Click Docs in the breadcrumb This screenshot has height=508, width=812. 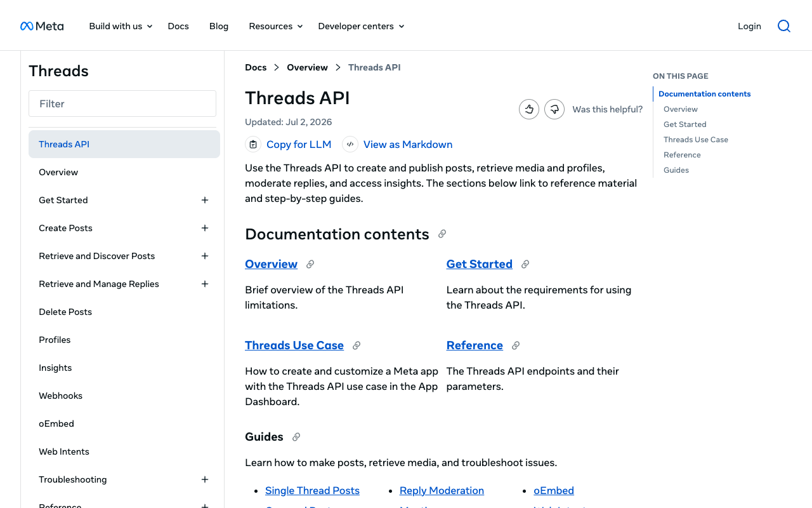point(256,67)
